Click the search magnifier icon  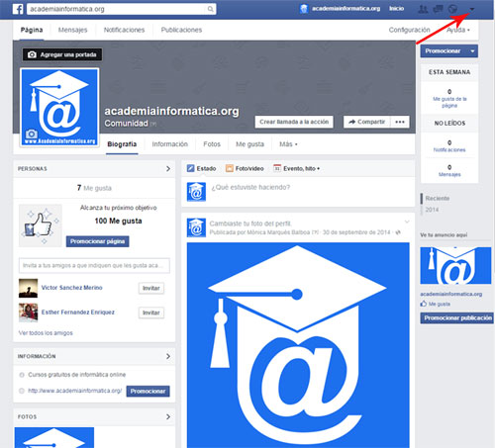210,9
